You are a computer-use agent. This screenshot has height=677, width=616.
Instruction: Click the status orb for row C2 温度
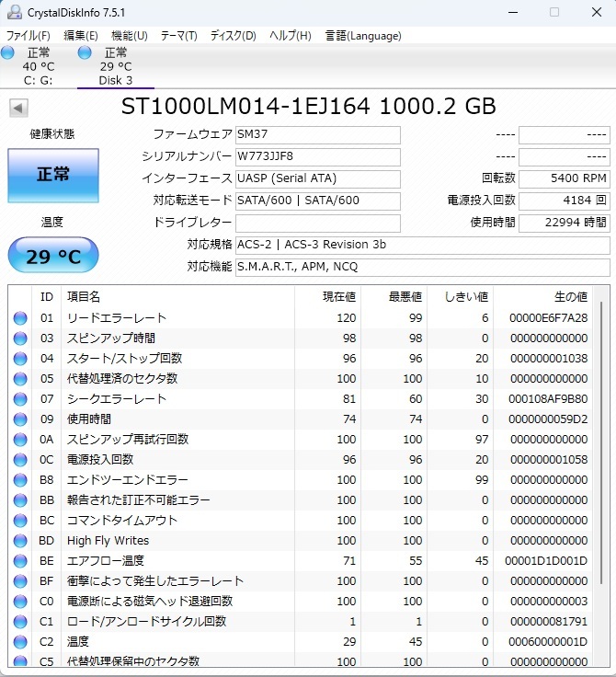point(20,642)
